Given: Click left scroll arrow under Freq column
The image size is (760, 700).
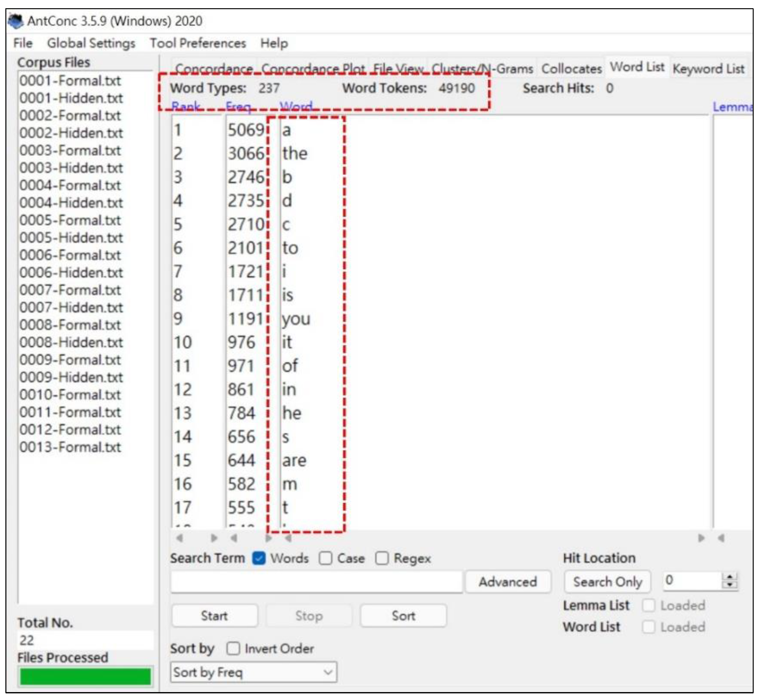Looking at the screenshot, I should click(x=234, y=538).
